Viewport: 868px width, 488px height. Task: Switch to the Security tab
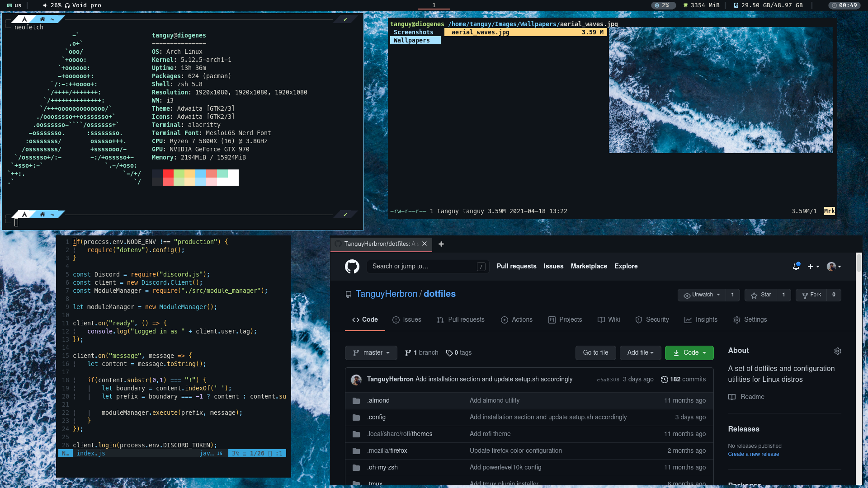[652, 320]
